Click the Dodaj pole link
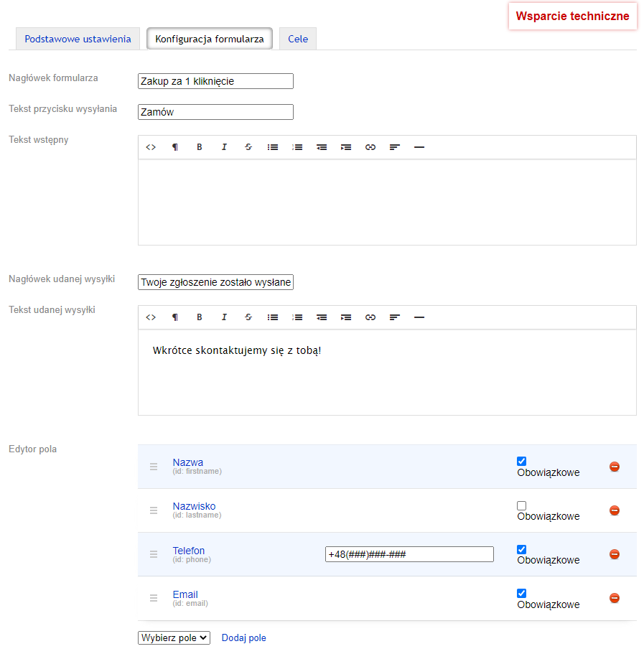 click(244, 637)
